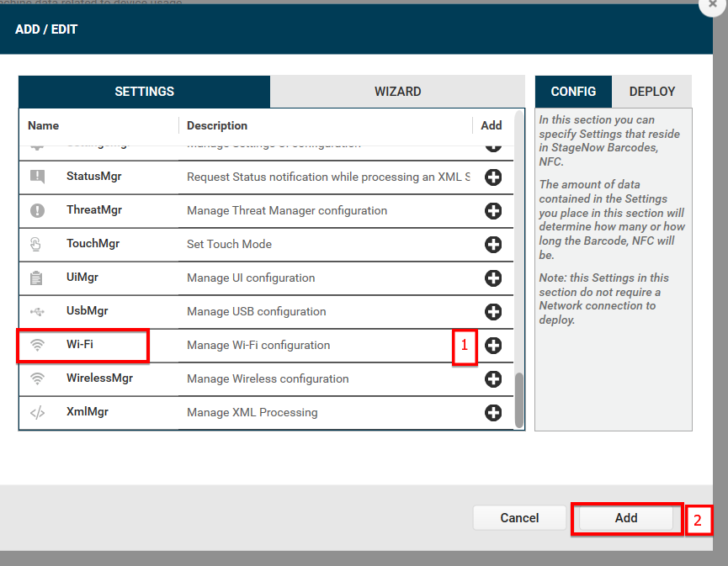Click the Cancel button
728x566 pixels.
coord(519,518)
